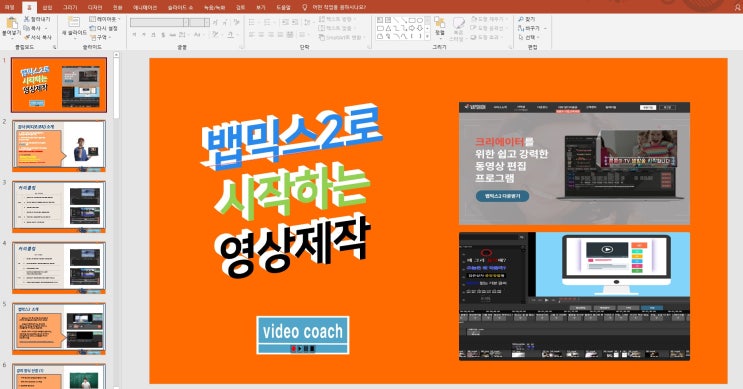Click the Find (찾기) magnifier icon
743x389 pixels.
pos(521,19)
